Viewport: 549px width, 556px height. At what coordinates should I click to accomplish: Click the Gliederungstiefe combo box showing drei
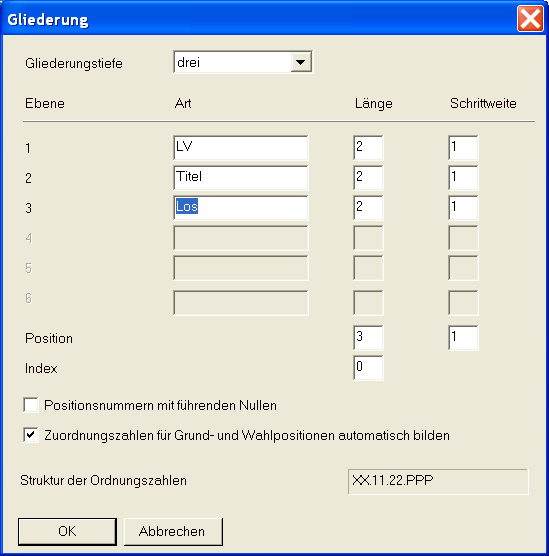[x=243, y=62]
